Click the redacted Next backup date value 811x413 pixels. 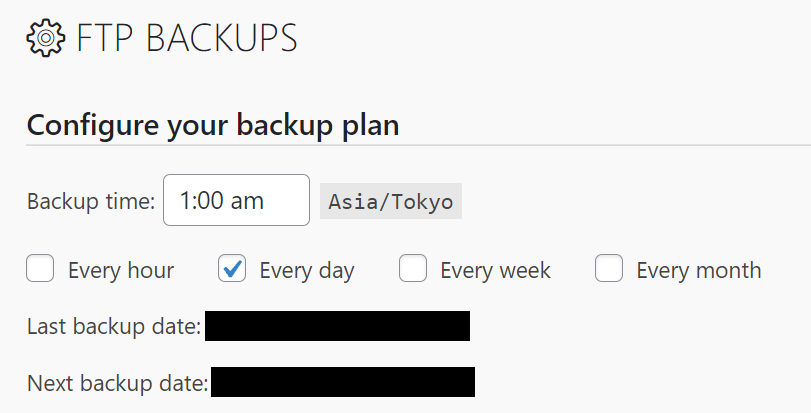(x=343, y=382)
